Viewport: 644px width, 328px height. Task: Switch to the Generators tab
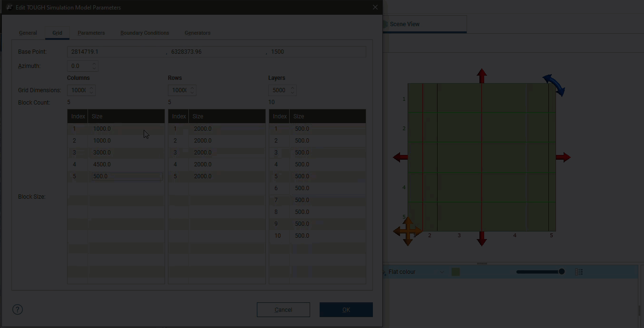point(197,33)
